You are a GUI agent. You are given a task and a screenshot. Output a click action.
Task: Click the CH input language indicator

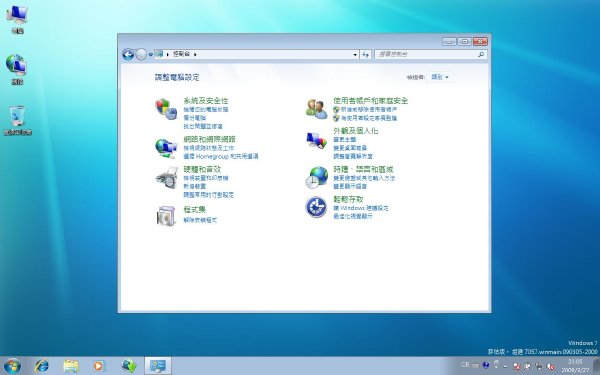pos(465,365)
